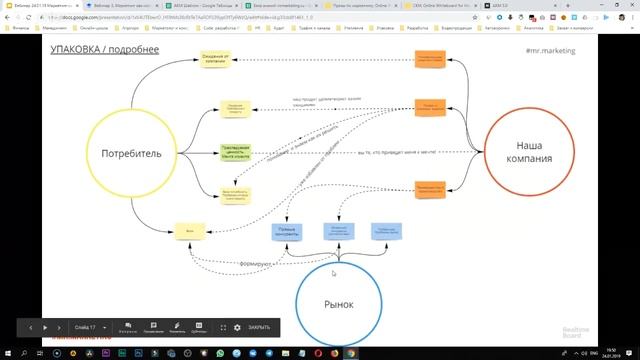The image size is (640, 360).
Task: Click the 'формируют' connector label
Action: 255,264
